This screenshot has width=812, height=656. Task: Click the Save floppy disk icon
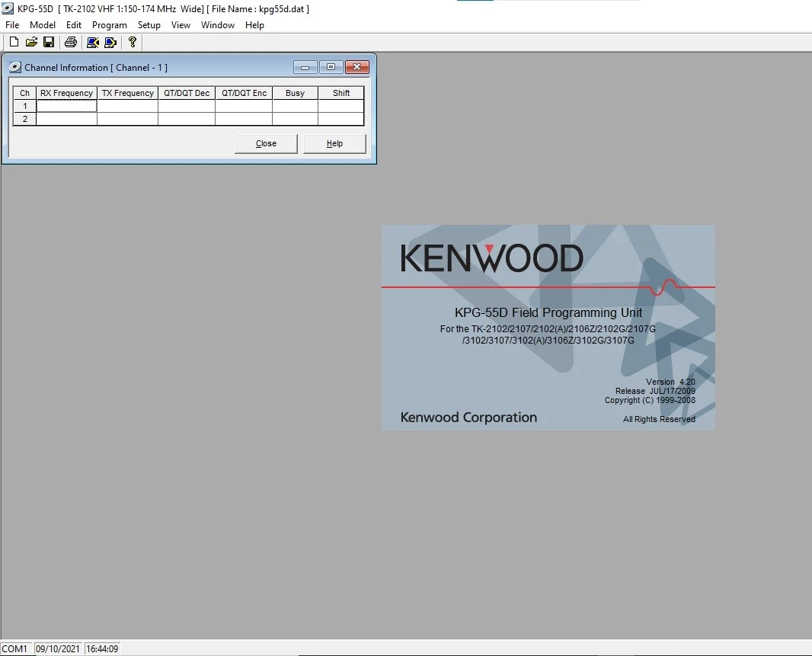point(49,42)
